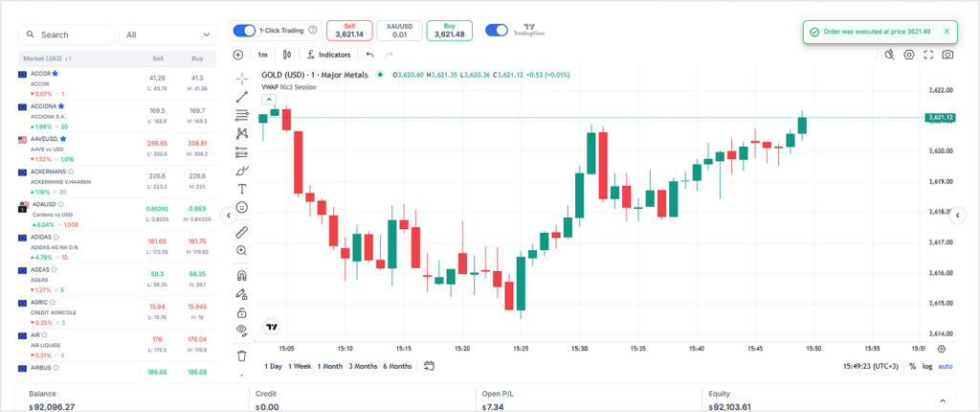Collapse the VWAP indicator legend chevron
Viewport: 980px width, 412px height.
(268, 99)
